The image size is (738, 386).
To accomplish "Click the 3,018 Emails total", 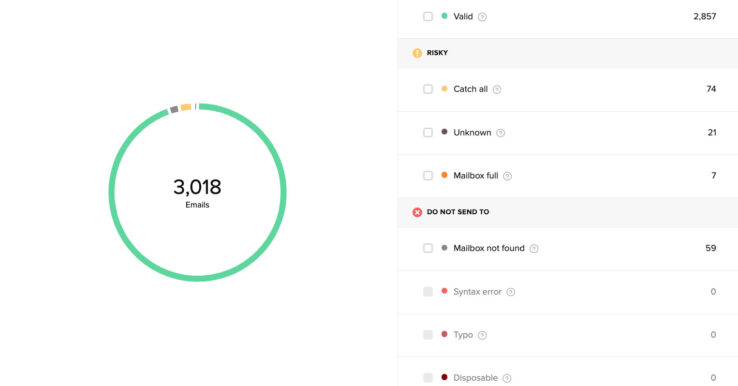I will pos(197,192).
